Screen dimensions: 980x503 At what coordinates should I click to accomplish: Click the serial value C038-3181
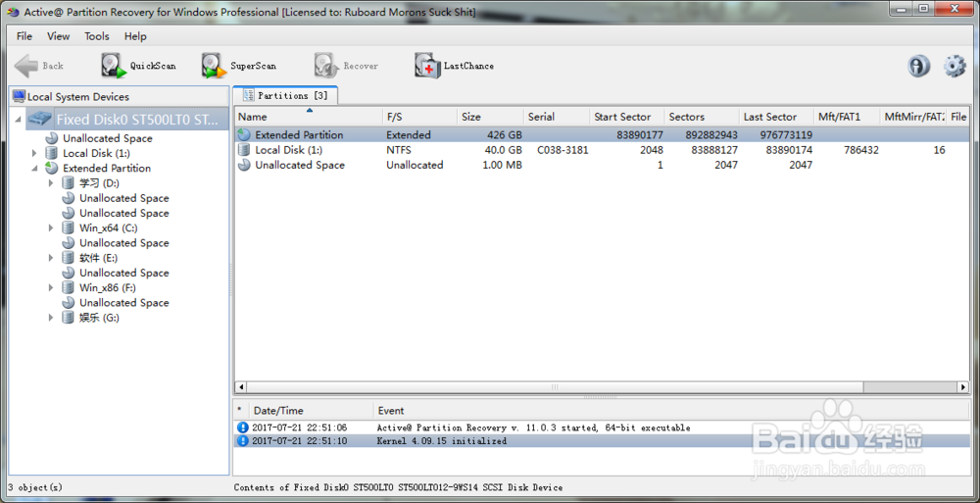coord(563,150)
